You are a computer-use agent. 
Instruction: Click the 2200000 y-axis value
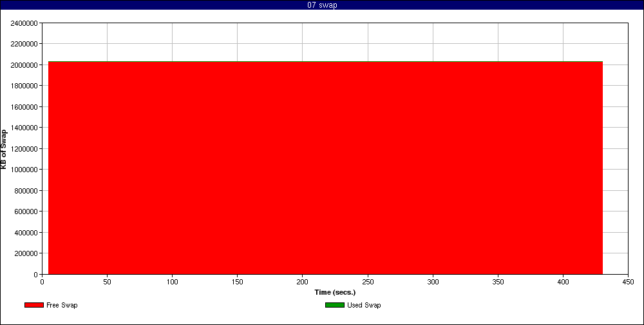point(23,44)
